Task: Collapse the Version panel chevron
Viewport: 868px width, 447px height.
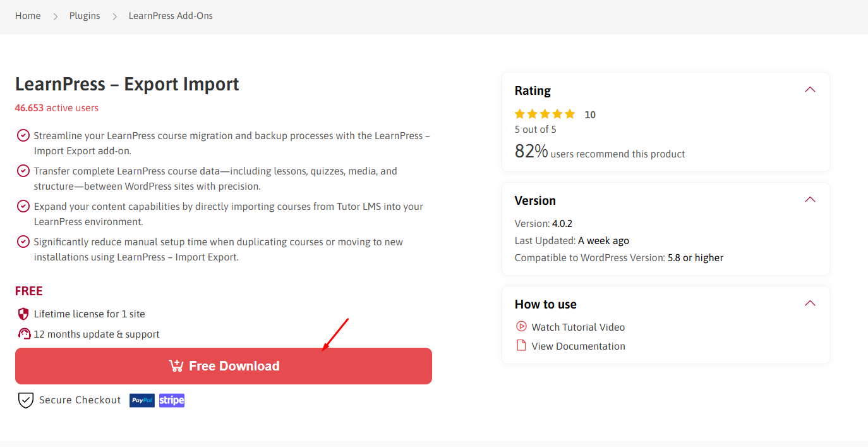Action: coord(810,200)
